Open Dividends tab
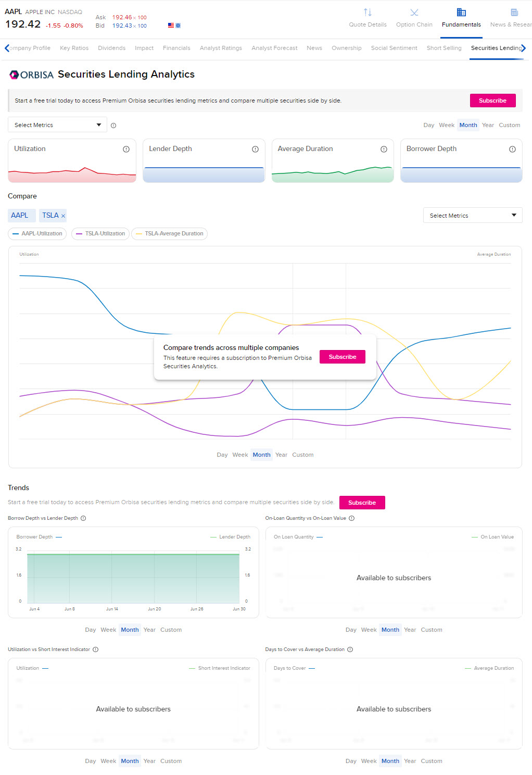Viewport: 532px width, 775px height. 111,48
